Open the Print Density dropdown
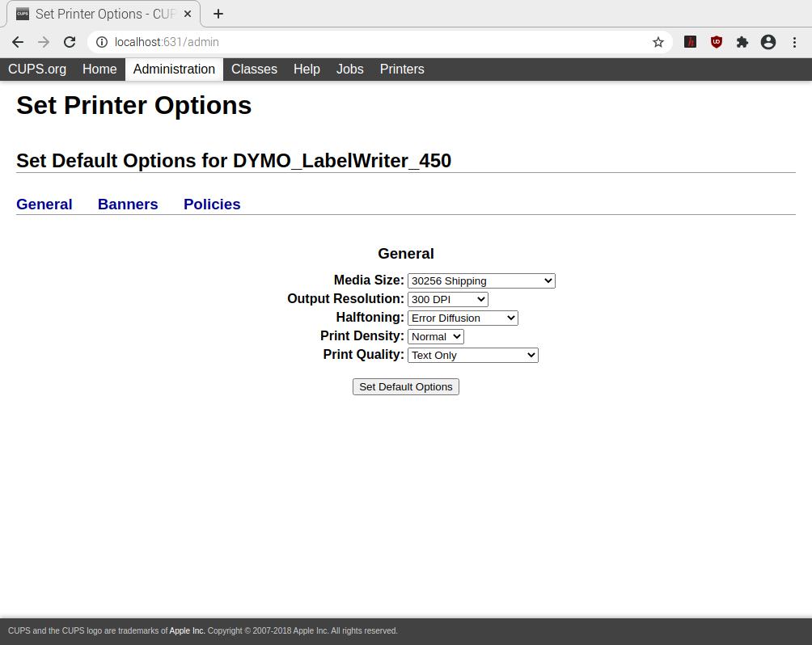Viewport: 812px width, 645px height. (436, 336)
